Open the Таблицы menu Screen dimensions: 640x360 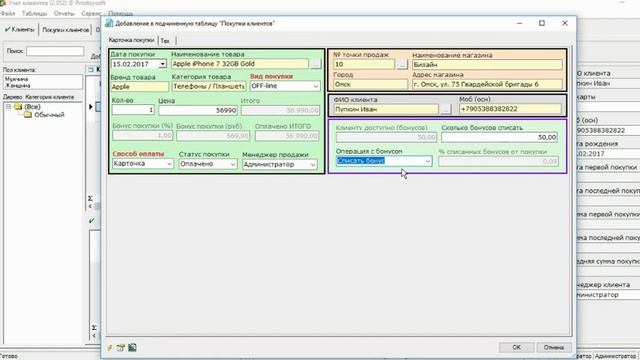tap(34, 13)
